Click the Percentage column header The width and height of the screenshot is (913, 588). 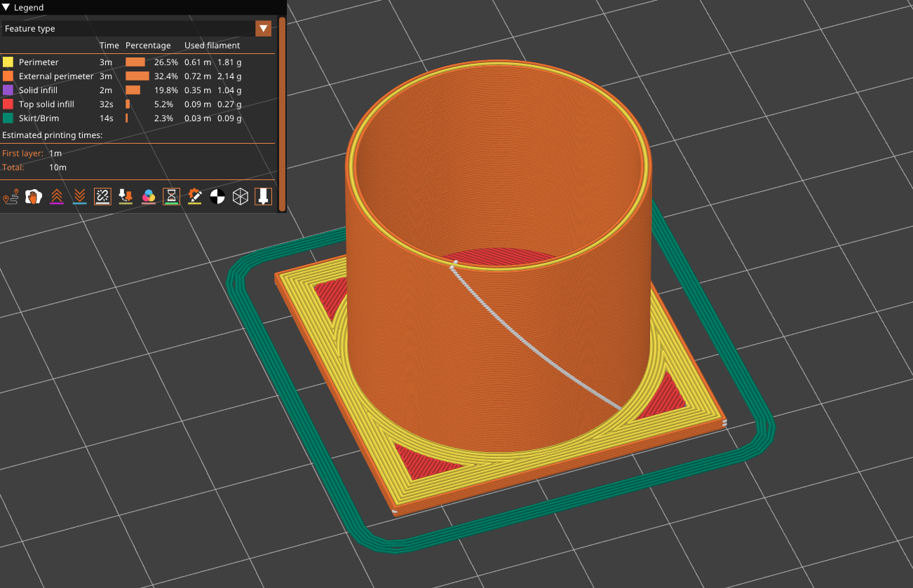[148, 46]
